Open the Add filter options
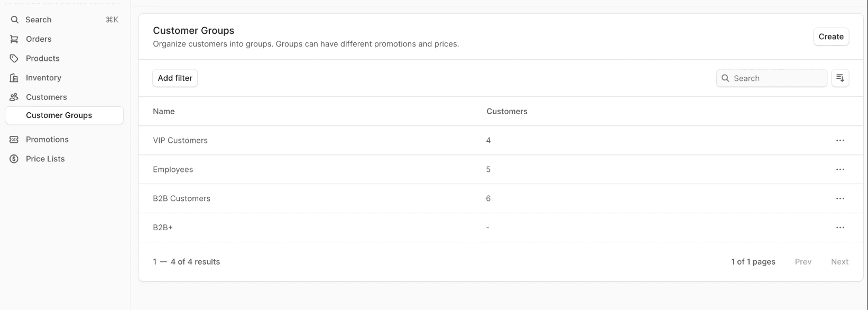The image size is (868, 310). coord(174,78)
